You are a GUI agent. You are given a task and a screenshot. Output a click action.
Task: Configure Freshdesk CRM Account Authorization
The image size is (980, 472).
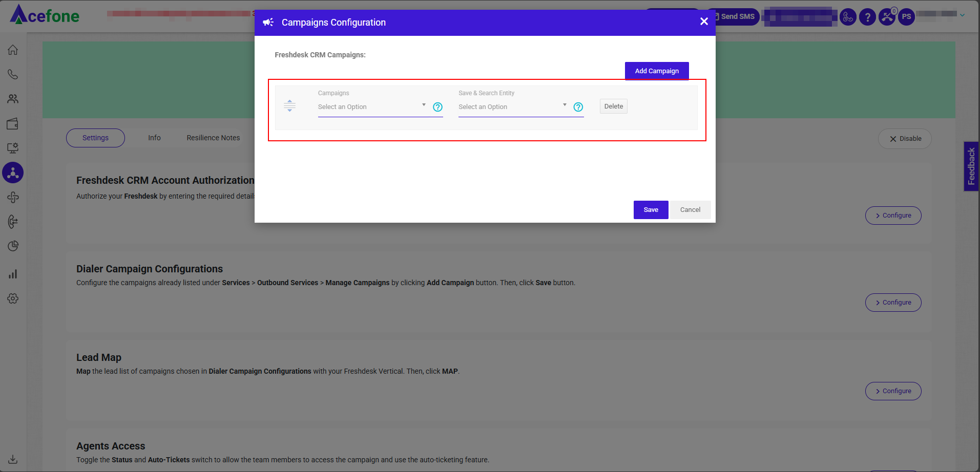point(893,216)
